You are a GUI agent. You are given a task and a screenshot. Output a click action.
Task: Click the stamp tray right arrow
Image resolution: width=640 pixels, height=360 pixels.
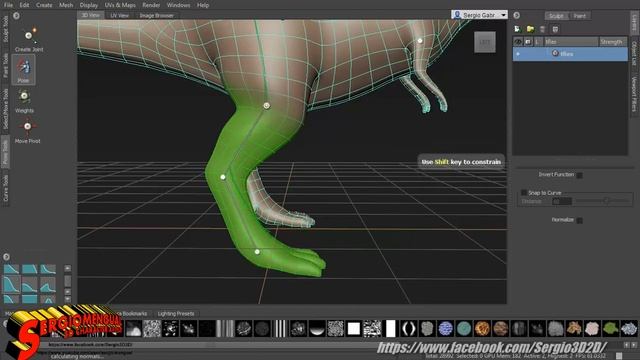pyautogui.click(x=634, y=345)
